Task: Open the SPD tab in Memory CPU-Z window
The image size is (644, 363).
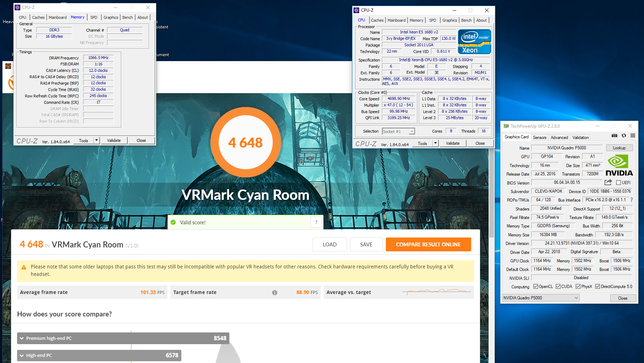Action: coord(94,17)
